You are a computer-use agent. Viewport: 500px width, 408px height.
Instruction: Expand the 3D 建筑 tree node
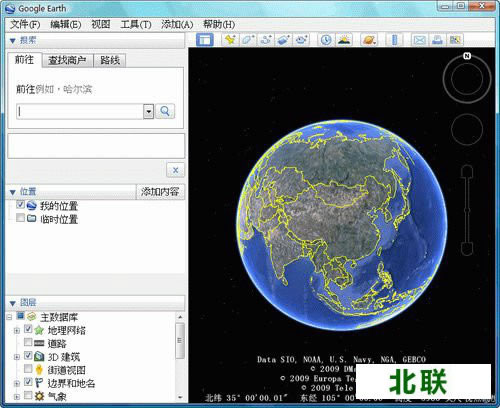(x=17, y=357)
